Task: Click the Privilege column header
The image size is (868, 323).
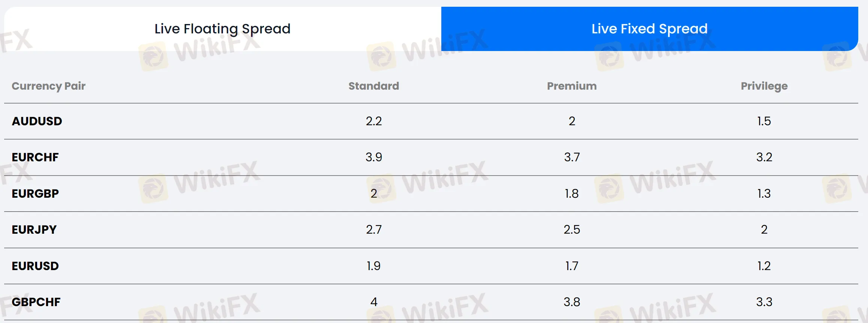Action: [x=764, y=86]
